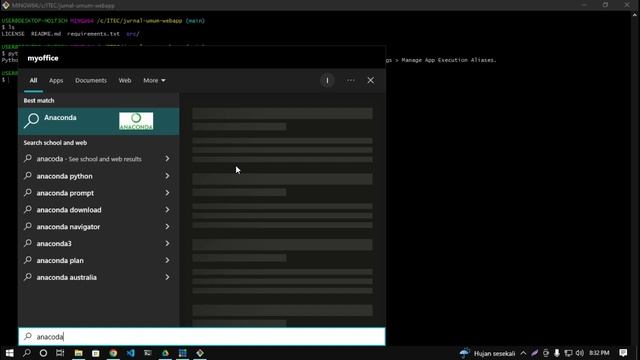Open the Git Bash diamond taskbar icon
The width and height of the screenshot is (640, 360).
[200, 353]
